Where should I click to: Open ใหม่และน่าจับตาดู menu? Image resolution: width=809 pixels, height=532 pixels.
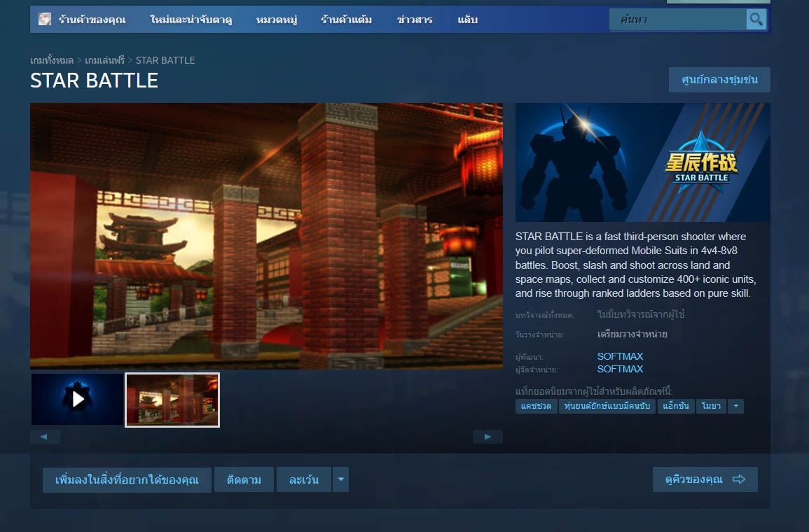coord(191,20)
